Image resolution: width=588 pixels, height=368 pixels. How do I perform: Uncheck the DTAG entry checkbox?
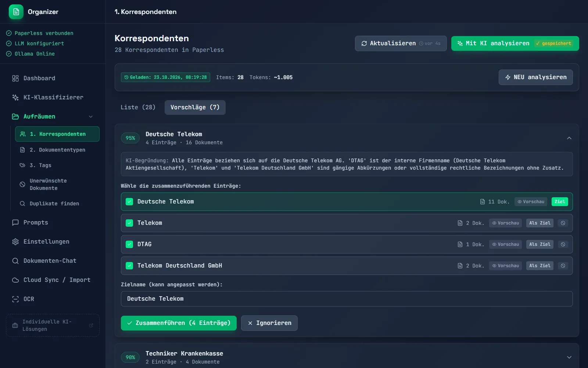coord(129,244)
